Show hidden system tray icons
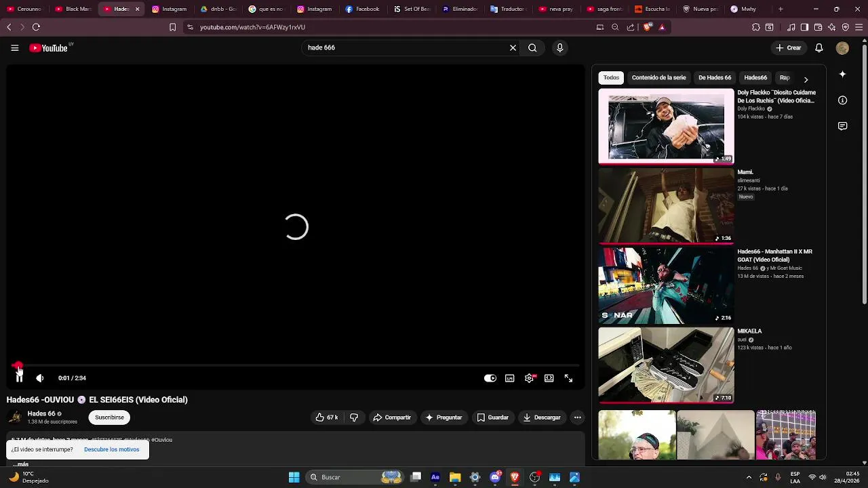Screen dimensions: 868x488 749,477
